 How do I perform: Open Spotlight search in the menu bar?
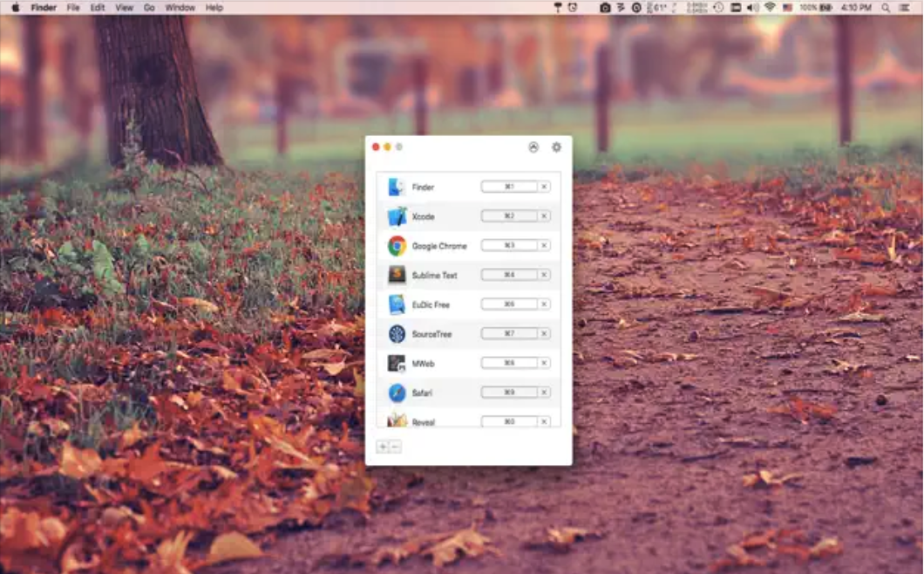(884, 8)
